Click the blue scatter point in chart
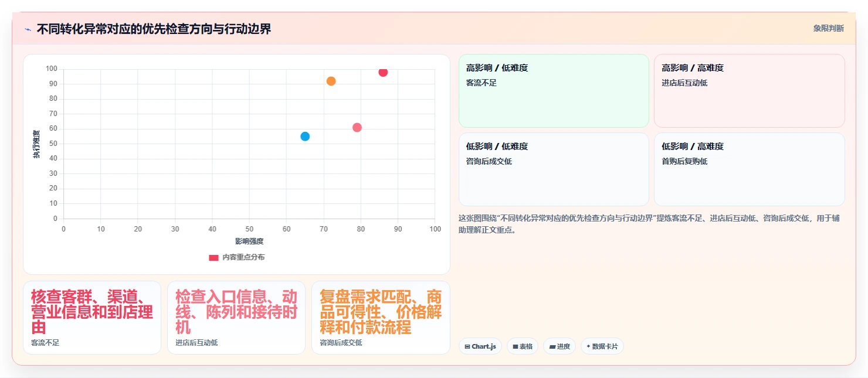The width and height of the screenshot is (868, 378). coord(305,136)
